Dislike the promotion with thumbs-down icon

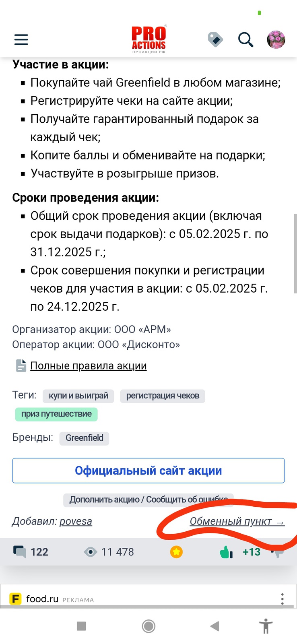[278, 553]
